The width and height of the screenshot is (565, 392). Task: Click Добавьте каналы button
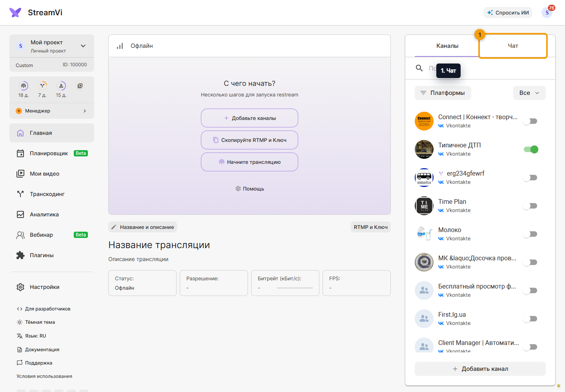tap(250, 118)
